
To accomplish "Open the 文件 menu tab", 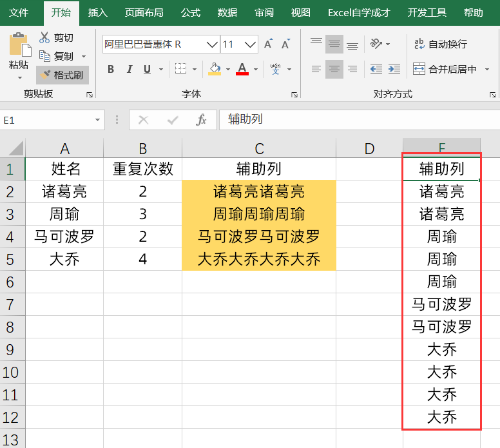I will pos(19,13).
